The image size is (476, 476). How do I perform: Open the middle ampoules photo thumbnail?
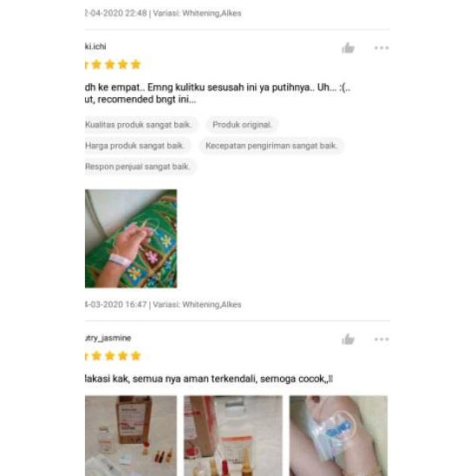pyautogui.click(x=233, y=435)
